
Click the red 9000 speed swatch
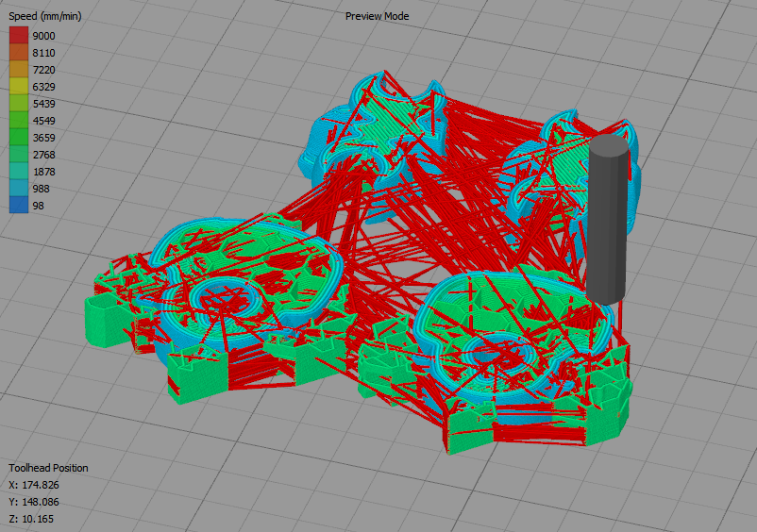(x=19, y=36)
